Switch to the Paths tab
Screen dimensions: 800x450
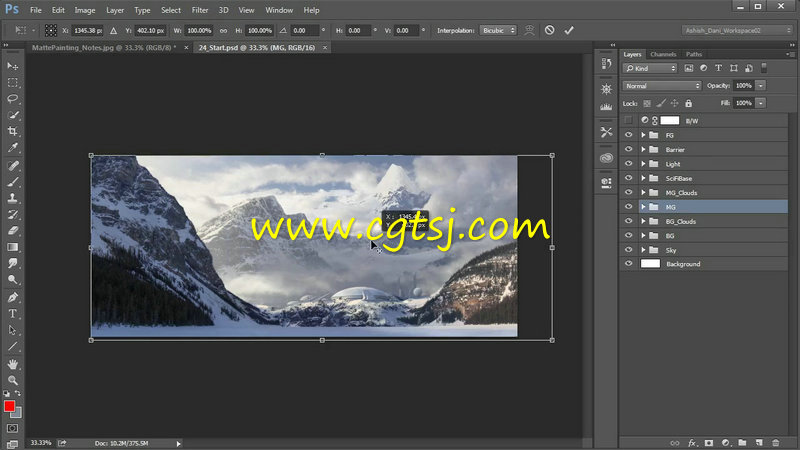click(694, 54)
